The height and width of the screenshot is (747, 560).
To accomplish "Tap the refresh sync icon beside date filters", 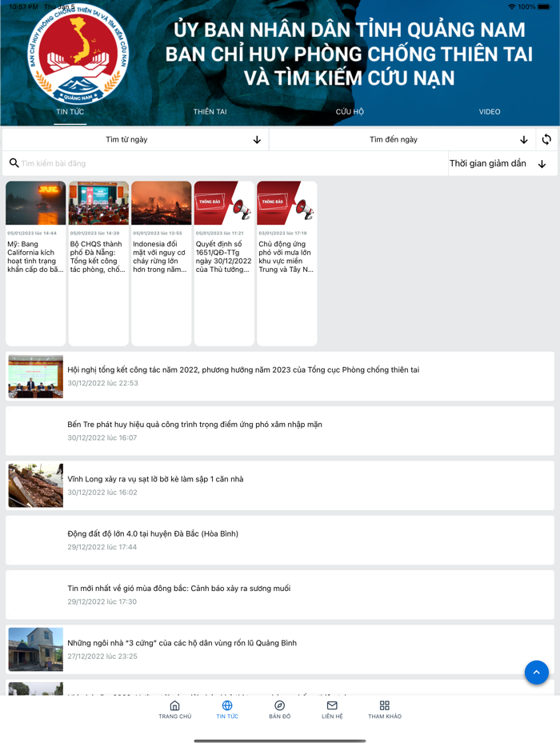I will 546,139.
